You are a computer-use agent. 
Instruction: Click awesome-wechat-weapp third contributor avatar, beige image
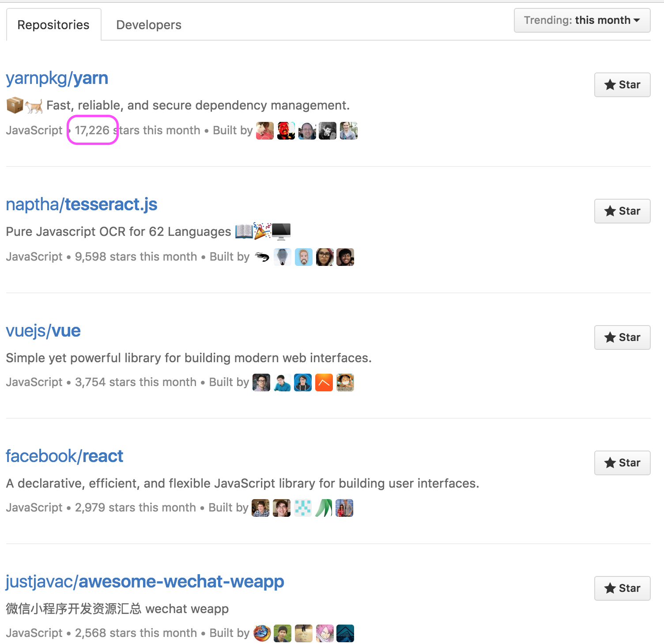[304, 633]
